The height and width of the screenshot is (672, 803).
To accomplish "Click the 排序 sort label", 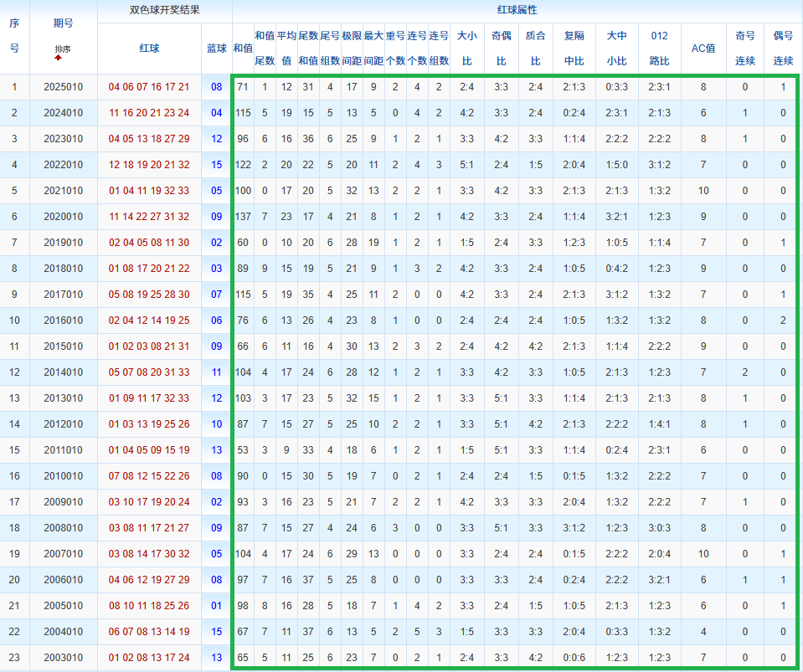I will click(x=63, y=49).
